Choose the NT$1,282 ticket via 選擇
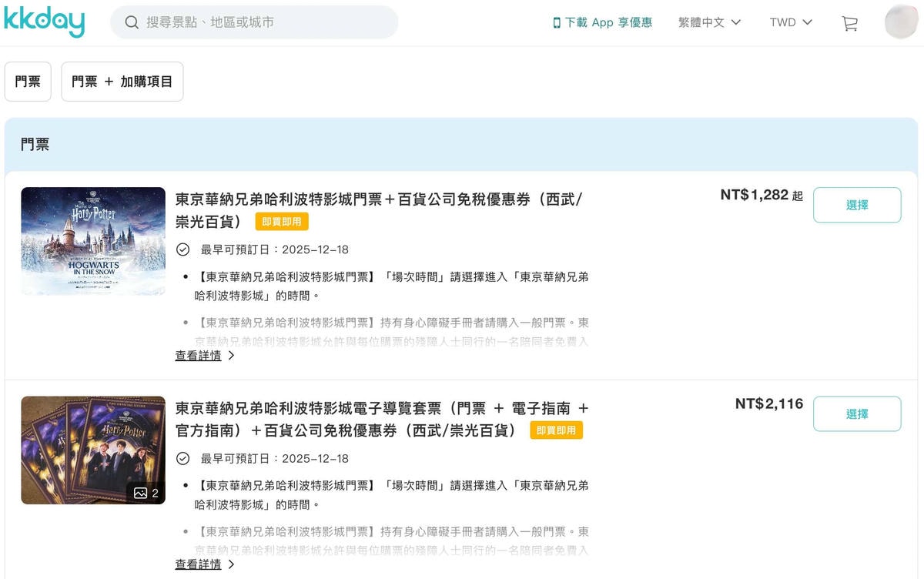Viewport: 924px width, 579px height. pos(857,205)
